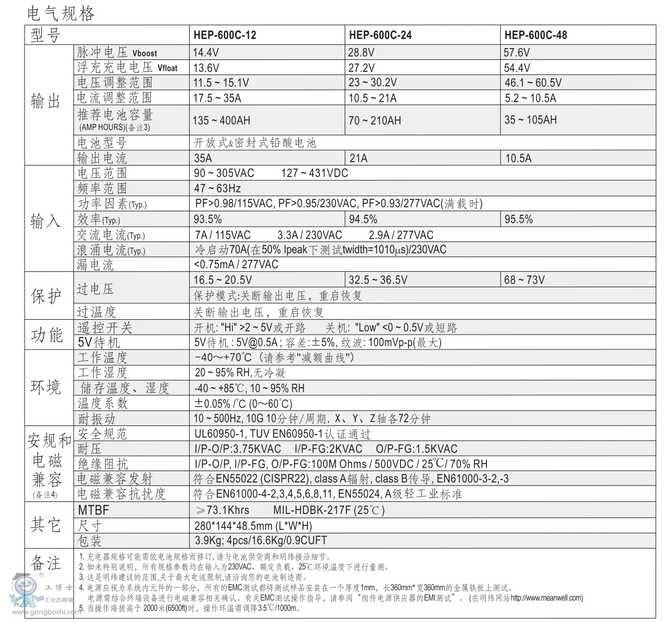Click the 脉冲电压 Vboost row label

(117, 53)
